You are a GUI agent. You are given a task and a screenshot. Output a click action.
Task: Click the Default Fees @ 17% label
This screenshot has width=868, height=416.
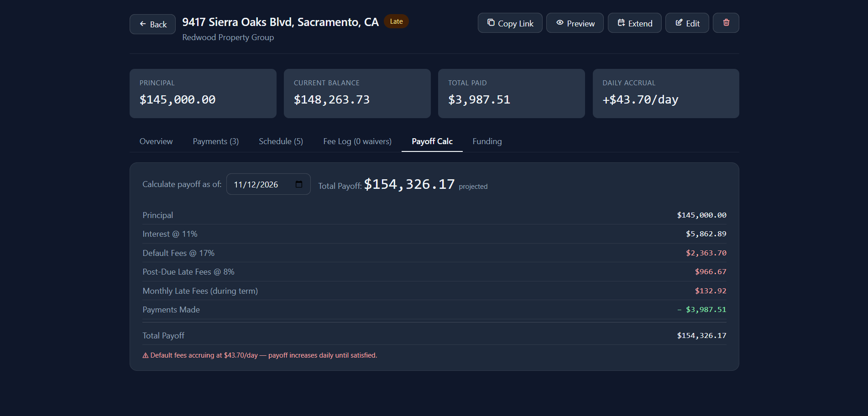coord(178,253)
